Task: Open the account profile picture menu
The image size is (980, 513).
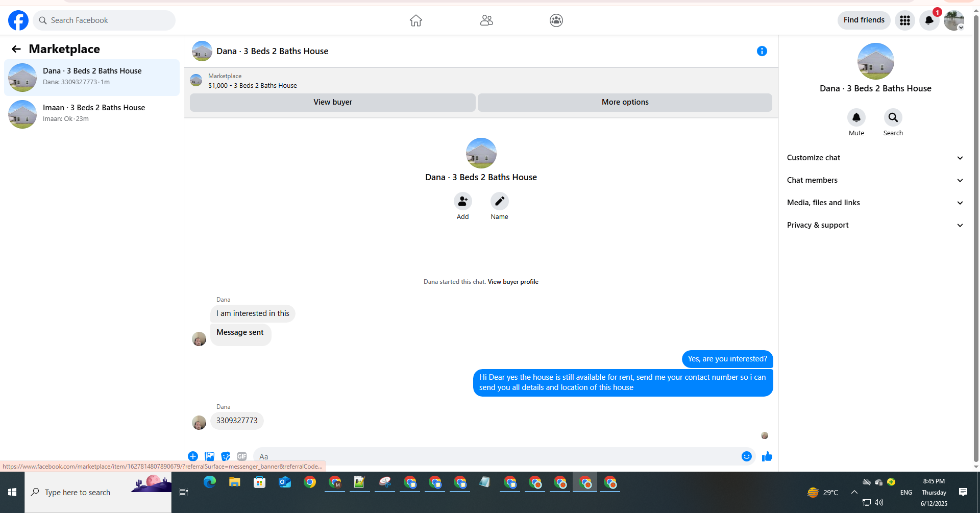Action: click(953, 20)
